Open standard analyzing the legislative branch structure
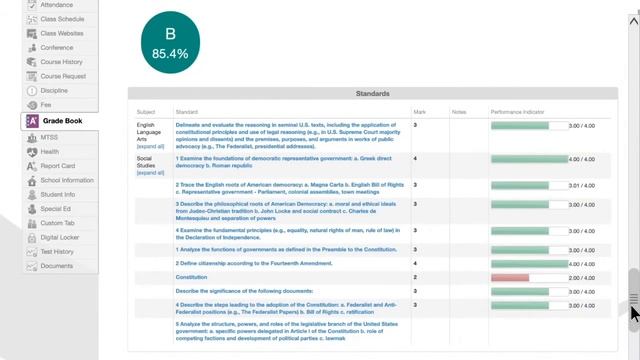The height and width of the screenshot is (360, 640). pos(287,331)
